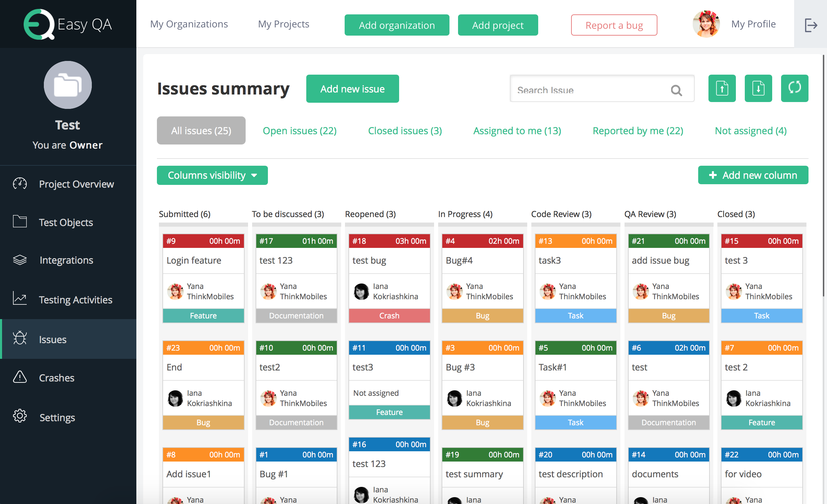Switch to the Open issues filter
827x504 pixels.
click(300, 130)
